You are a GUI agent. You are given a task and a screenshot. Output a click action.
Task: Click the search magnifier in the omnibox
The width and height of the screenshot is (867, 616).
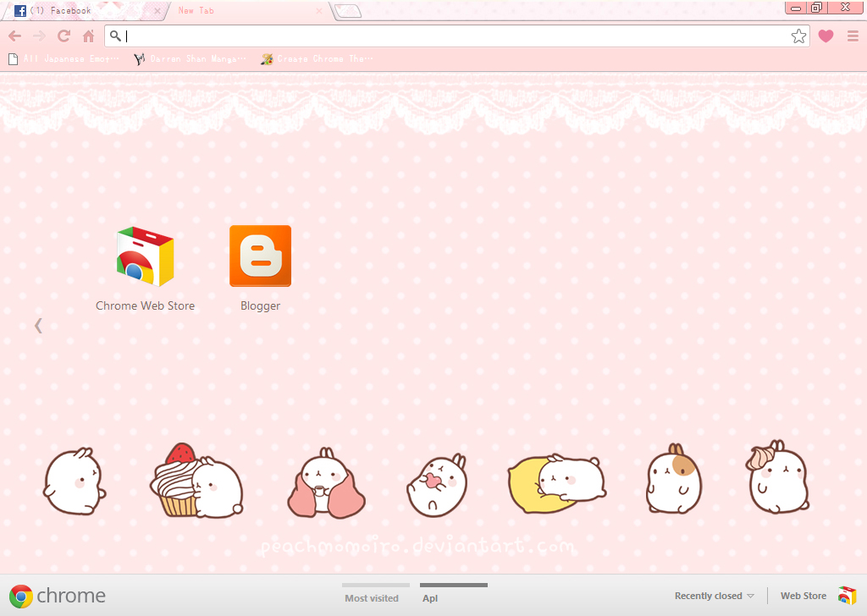(116, 36)
